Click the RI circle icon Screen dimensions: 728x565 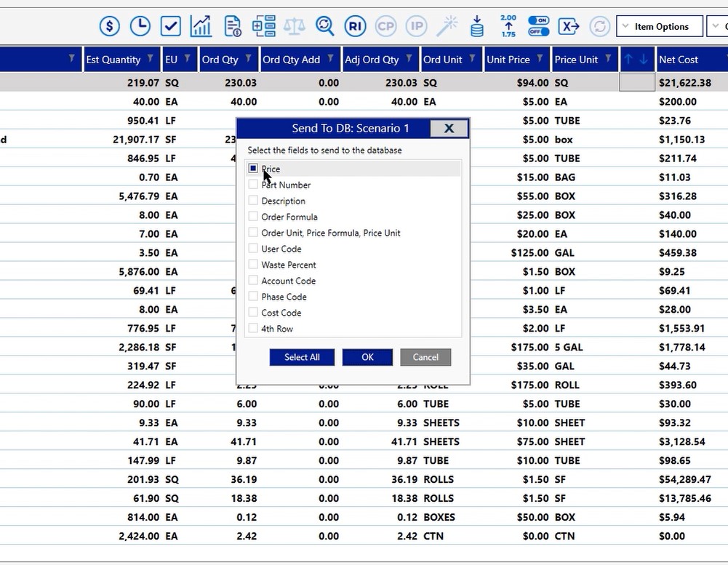(x=355, y=27)
